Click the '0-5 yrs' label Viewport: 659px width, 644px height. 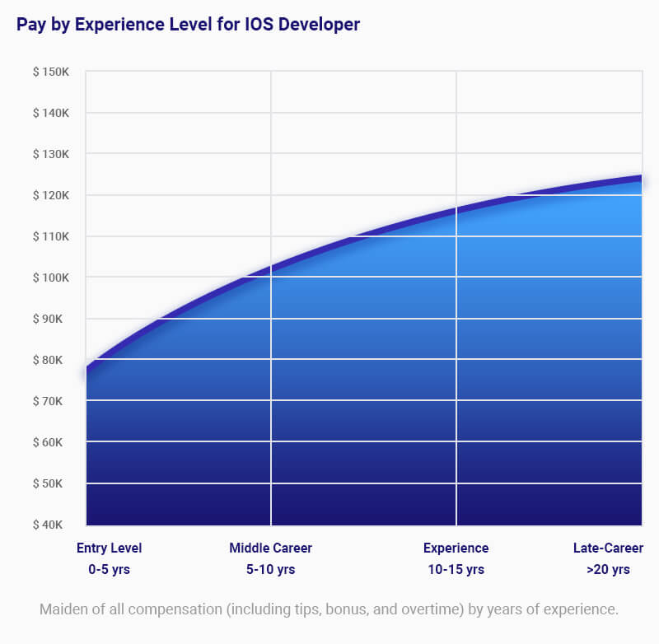(109, 569)
